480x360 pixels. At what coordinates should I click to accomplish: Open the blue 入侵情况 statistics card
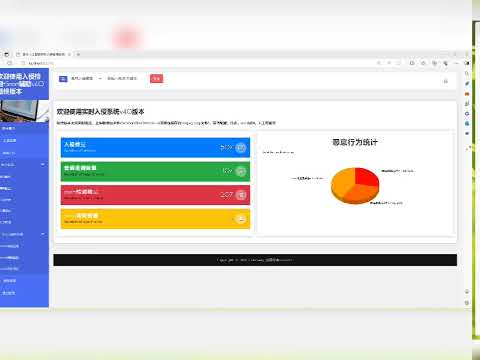pos(155,147)
